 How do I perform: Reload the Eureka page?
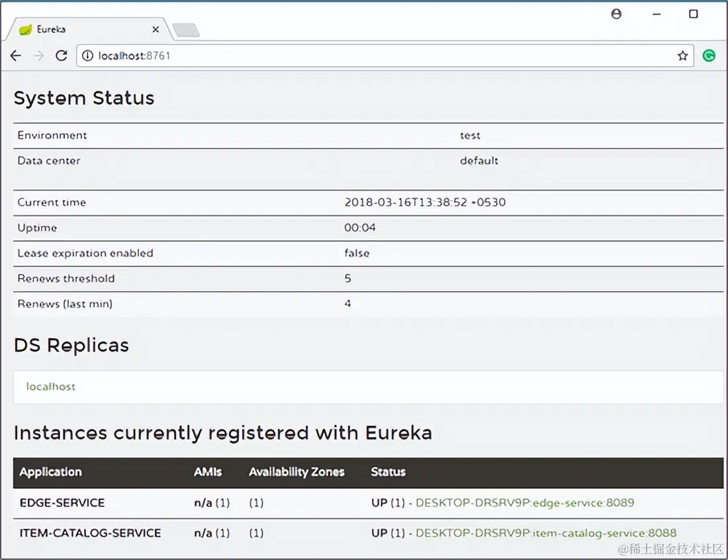coord(62,56)
